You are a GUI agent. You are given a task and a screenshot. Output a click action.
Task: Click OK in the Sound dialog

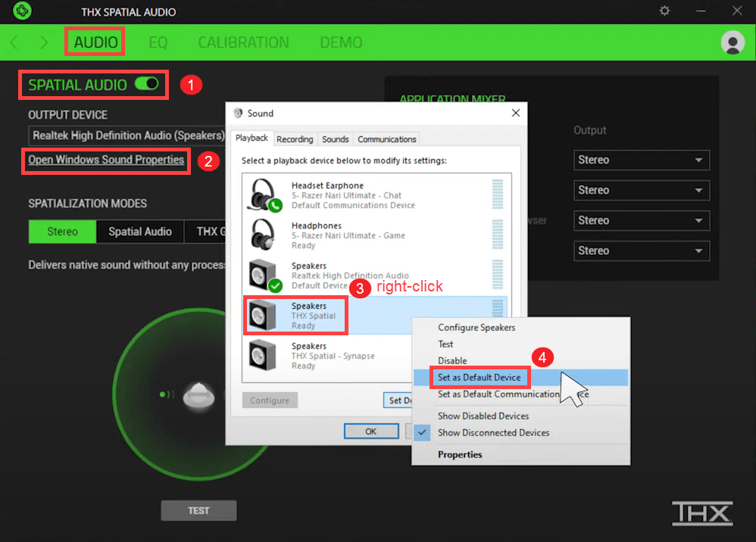click(370, 431)
